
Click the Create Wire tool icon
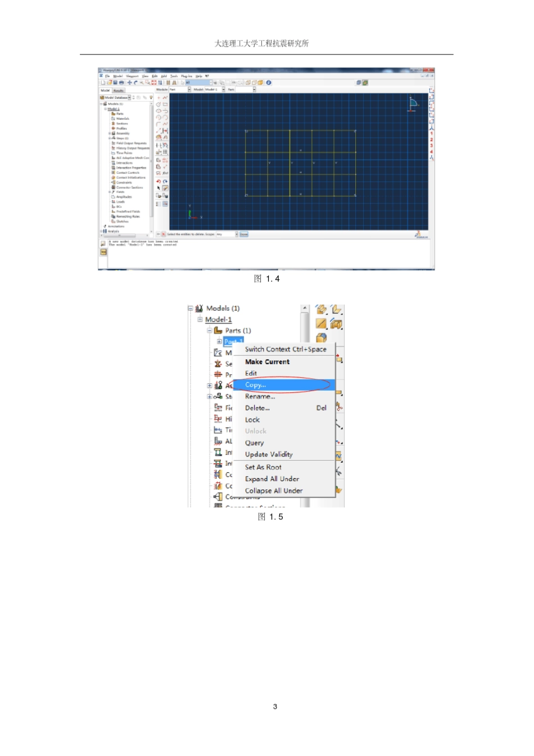[x=321, y=323]
